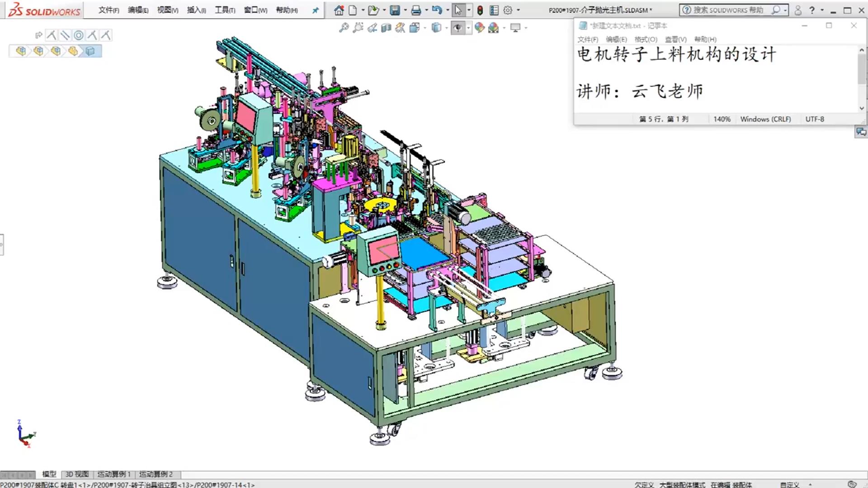Click the Open file folder icon

click(x=373, y=10)
